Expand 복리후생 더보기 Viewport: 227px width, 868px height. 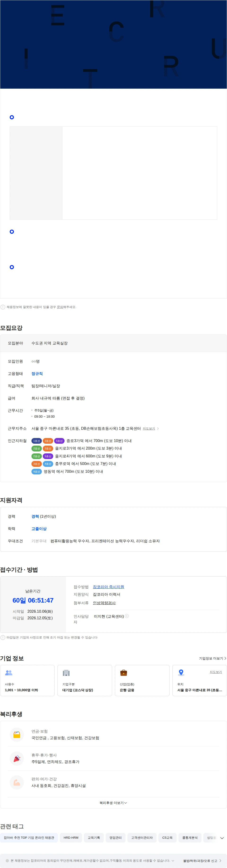click(x=113, y=803)
